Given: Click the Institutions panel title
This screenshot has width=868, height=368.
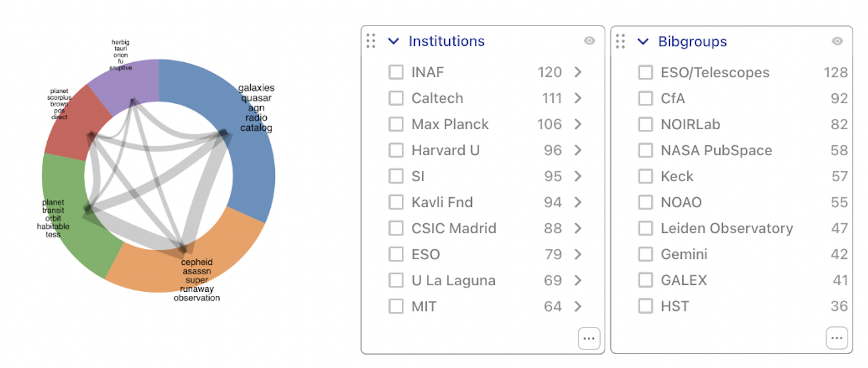Looking at the screenshot, I should pyautogui.click(x=446, y=41).
